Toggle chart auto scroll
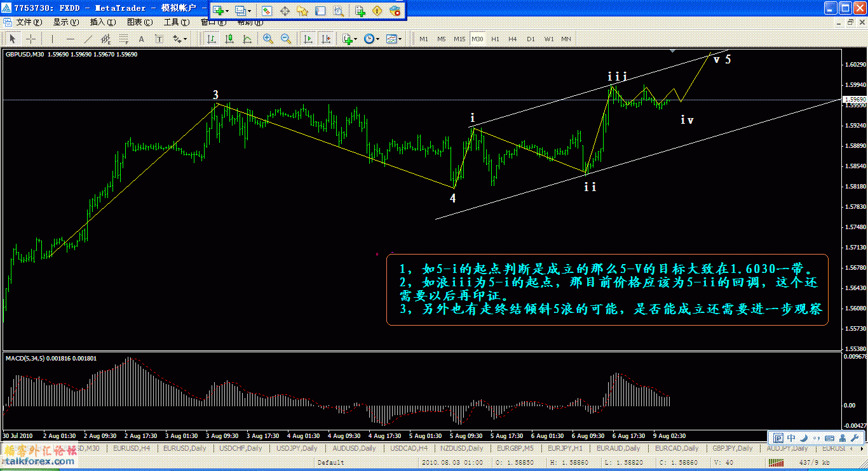The height and width of the screenshot is (471, 868). pyautogui.click(x=308, y=39)
